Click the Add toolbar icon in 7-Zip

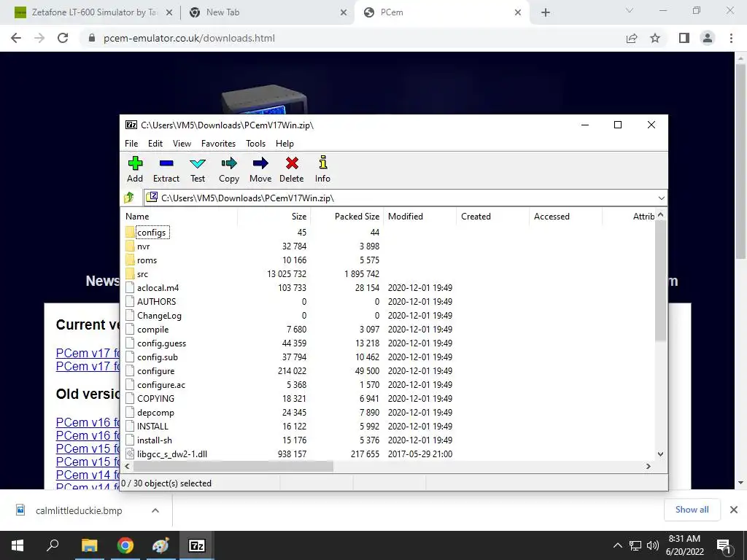[135, 169]
